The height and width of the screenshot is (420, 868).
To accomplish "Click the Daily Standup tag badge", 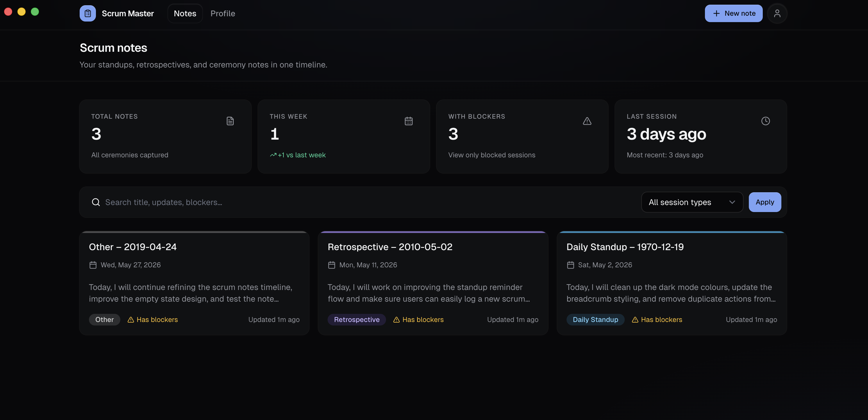I will [595, 320].
